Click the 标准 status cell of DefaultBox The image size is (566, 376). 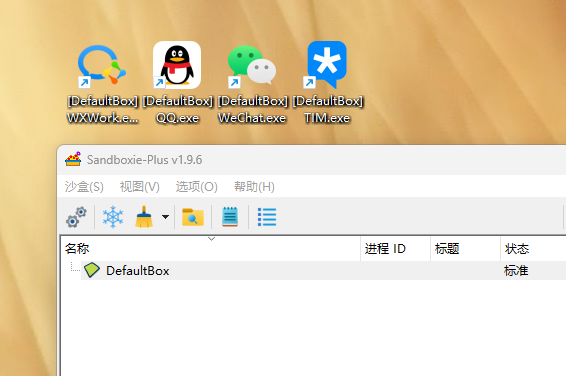(x=516, y=270)
